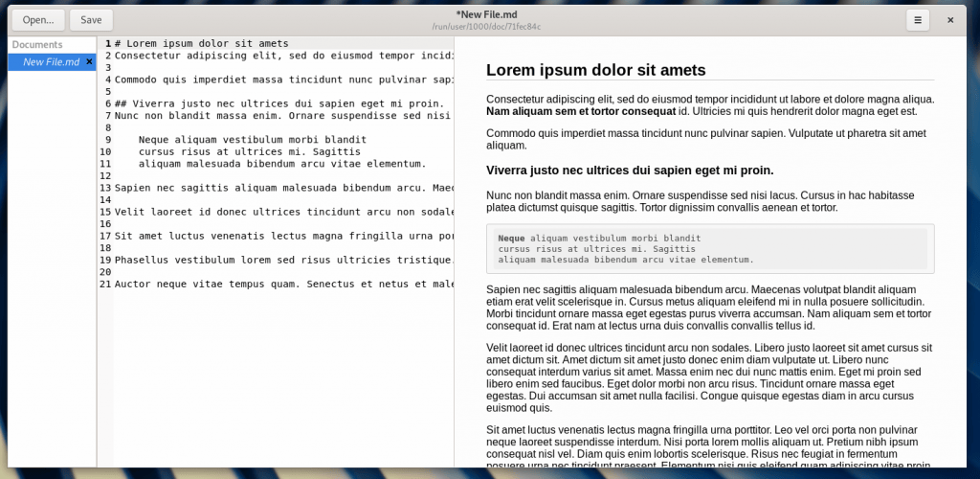The width and height of the screenshot is (980, 479).
Task: Click line number 21 in the editor gutter
Action: point(105,284)
